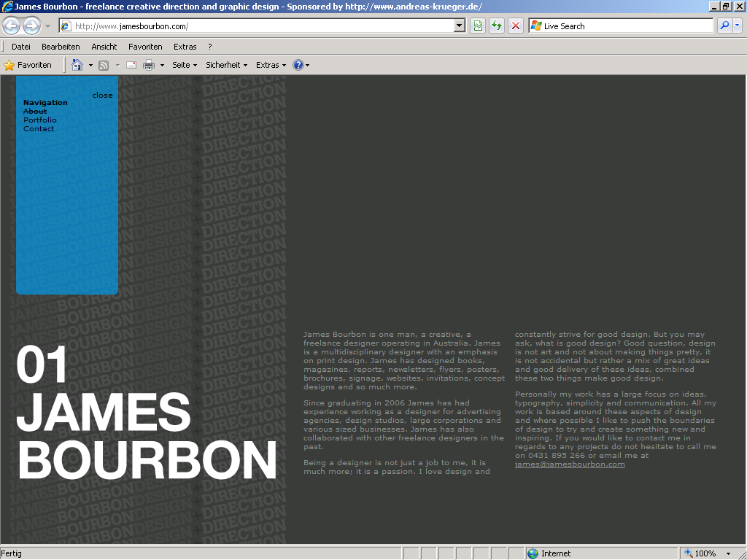Screen dimensions: 747x560
Task: Click the Portfolio navigation link
Action: [40, 120]
